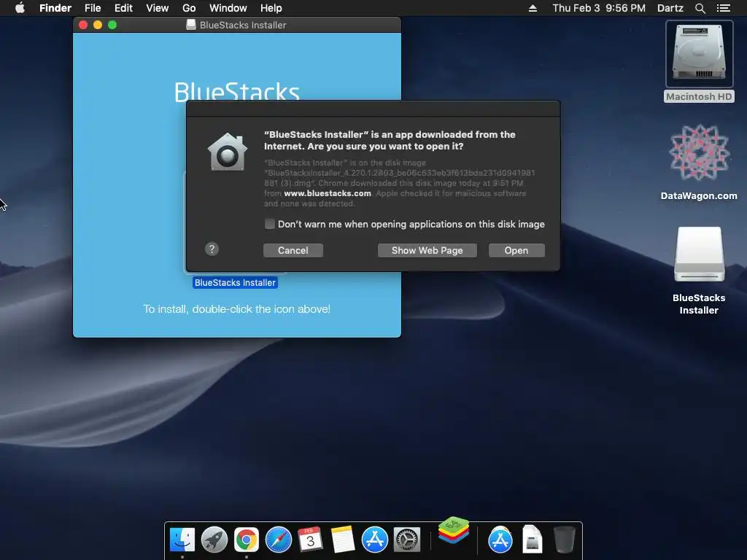The height and width of the screenshot is (560, 747).
Task: Open the Apple menu
Action: (20, 8)
